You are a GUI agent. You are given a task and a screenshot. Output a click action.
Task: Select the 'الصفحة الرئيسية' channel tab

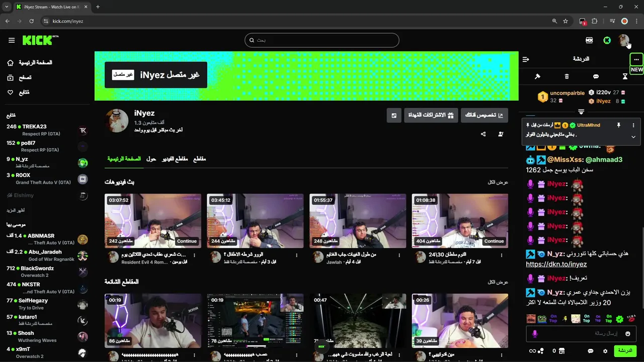tap(124, 159)
